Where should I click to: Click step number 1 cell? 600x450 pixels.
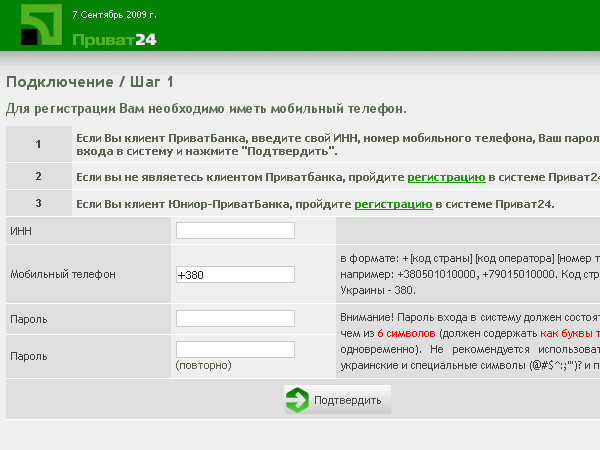click(39, 144)
